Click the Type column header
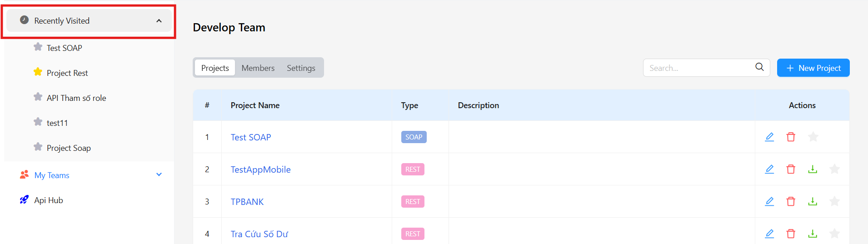Screen dimensions: 868x244 (x=409, y=105)
